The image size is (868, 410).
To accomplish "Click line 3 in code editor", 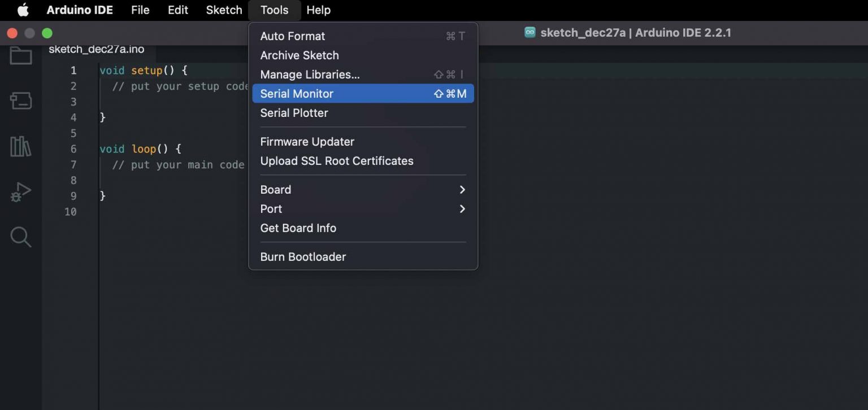I will [170, 102].
